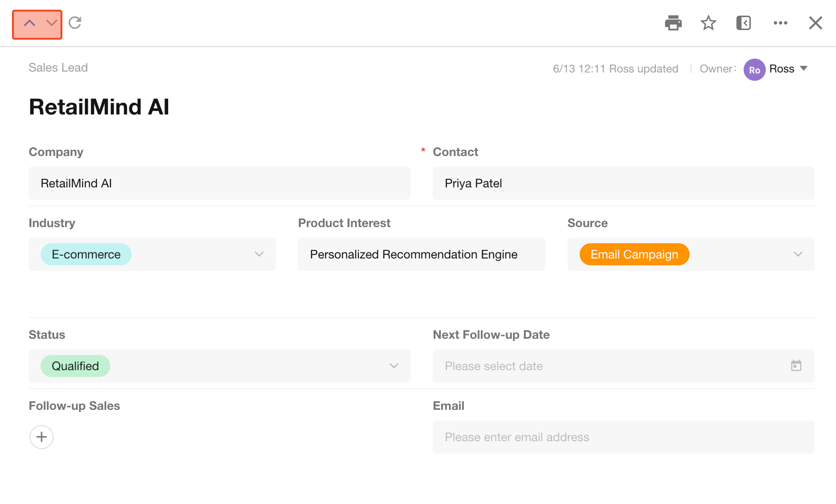Star this record as favorite

coord(708,23)
